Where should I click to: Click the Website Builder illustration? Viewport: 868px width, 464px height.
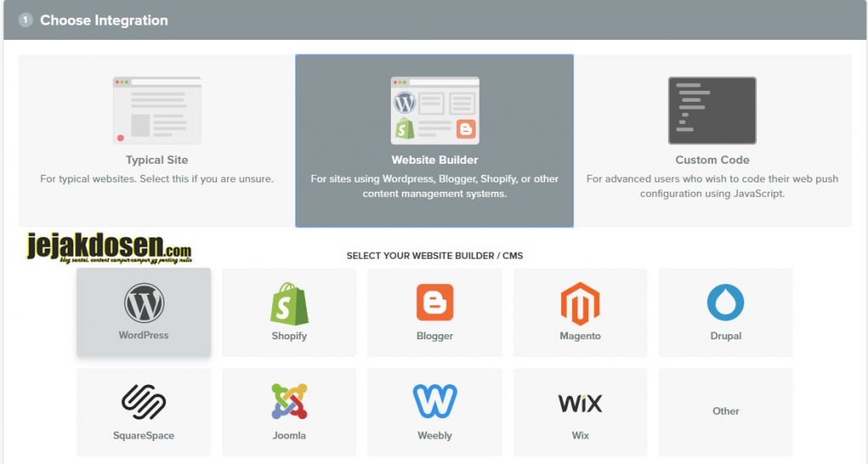435,110
